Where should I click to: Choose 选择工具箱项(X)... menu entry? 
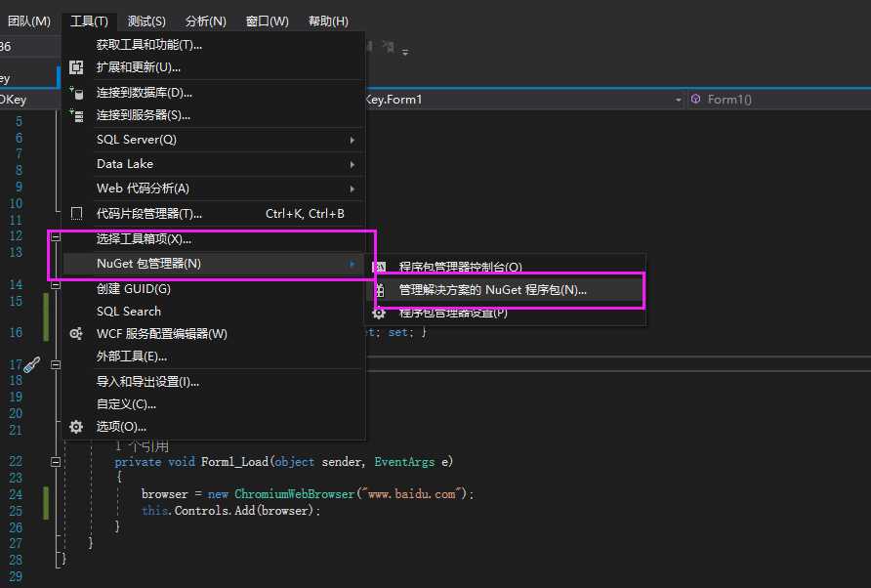[x=213, y=239]
